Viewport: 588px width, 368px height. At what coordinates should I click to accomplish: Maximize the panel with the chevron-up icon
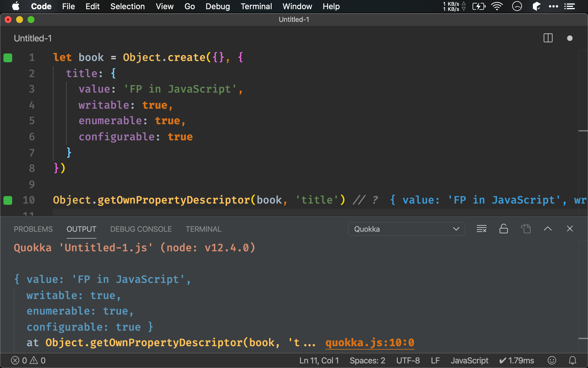click(x=548, y=229)
